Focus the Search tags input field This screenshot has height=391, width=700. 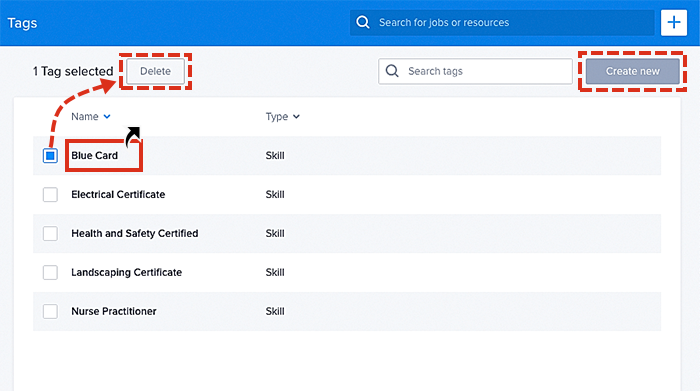click(475, 71)
